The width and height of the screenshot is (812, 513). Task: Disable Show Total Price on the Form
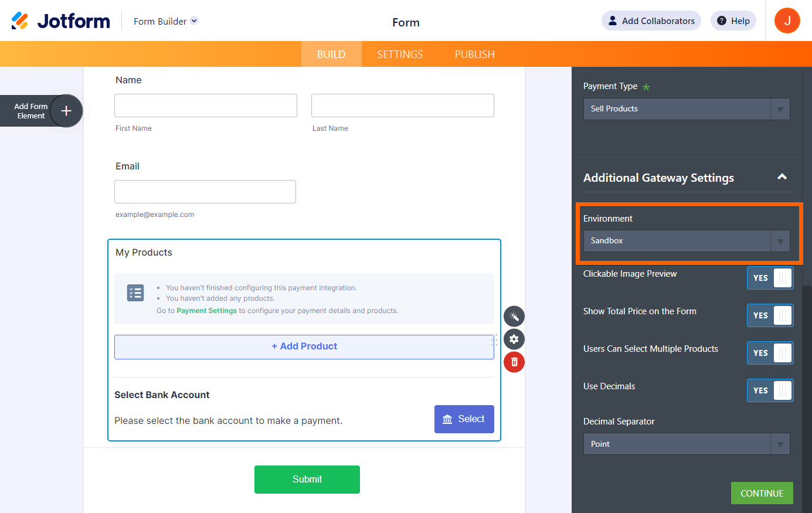coord(770,315)
